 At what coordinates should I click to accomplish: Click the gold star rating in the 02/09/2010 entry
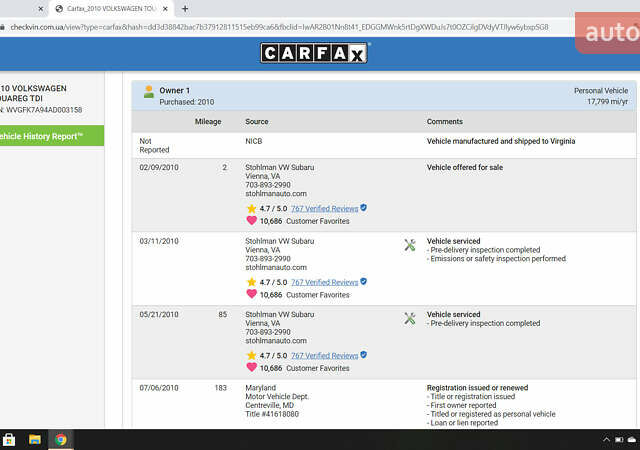pyautogui.click(x=252, y=208)
